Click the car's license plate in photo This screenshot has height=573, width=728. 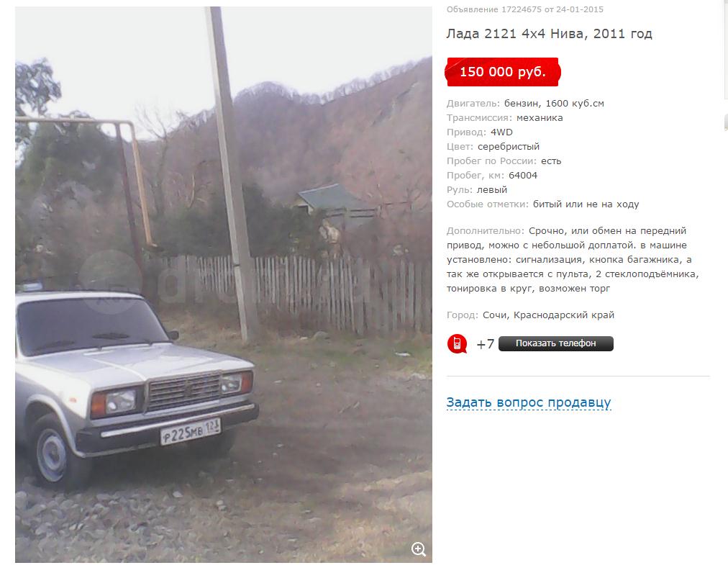(191, 431)
